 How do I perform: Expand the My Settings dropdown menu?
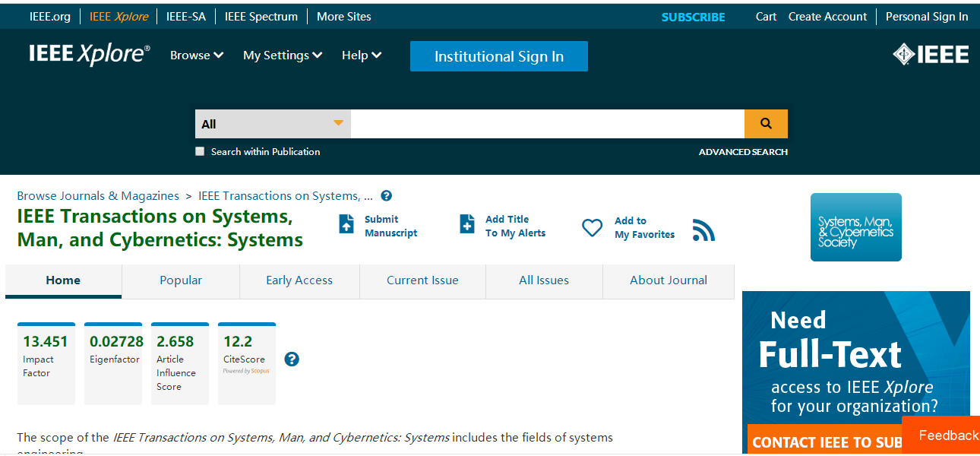coord(283,55)
